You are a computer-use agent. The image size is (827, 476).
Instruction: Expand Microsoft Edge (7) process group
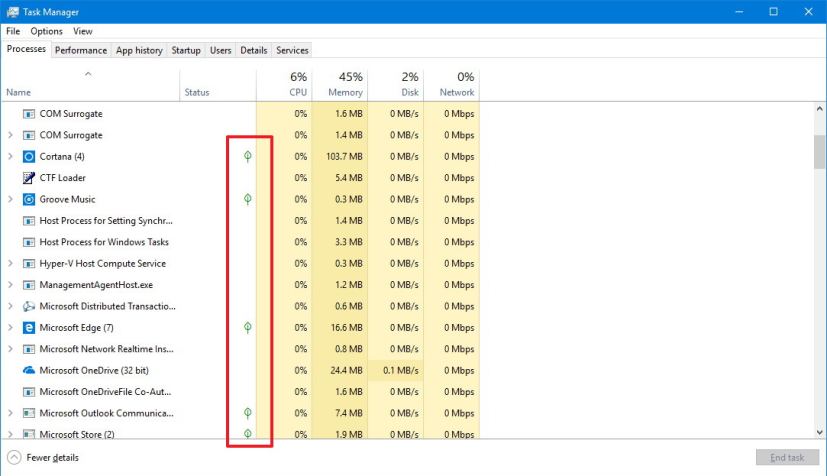[10, 328]
